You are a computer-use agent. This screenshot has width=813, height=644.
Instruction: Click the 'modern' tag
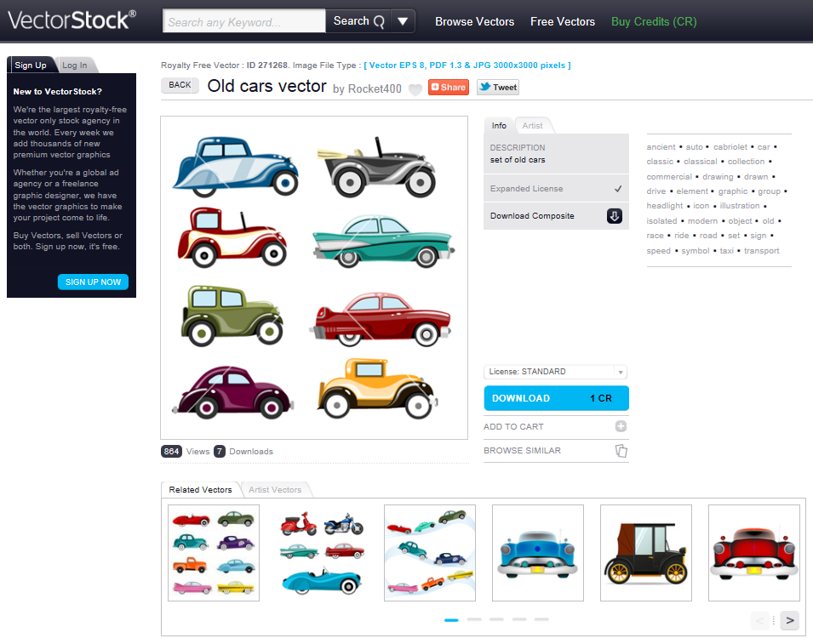pyautogui.click(x=702, y=220)
